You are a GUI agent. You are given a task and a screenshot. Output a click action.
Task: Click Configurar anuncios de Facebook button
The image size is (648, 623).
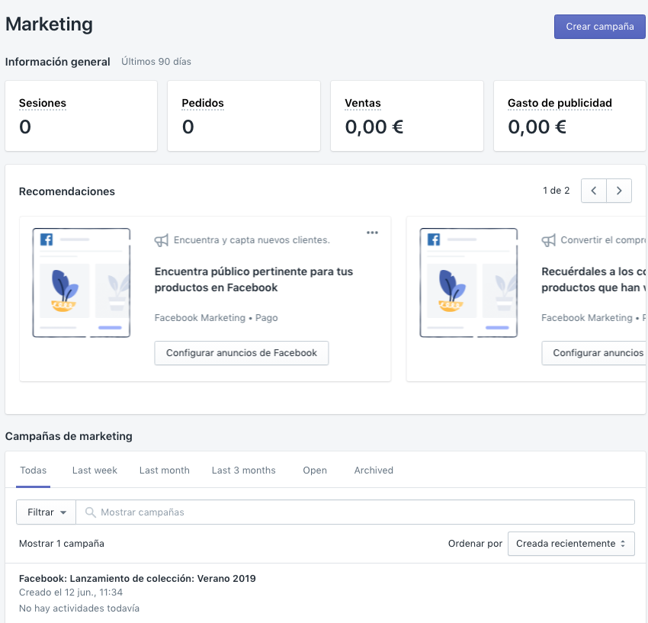tap(241, 353)
